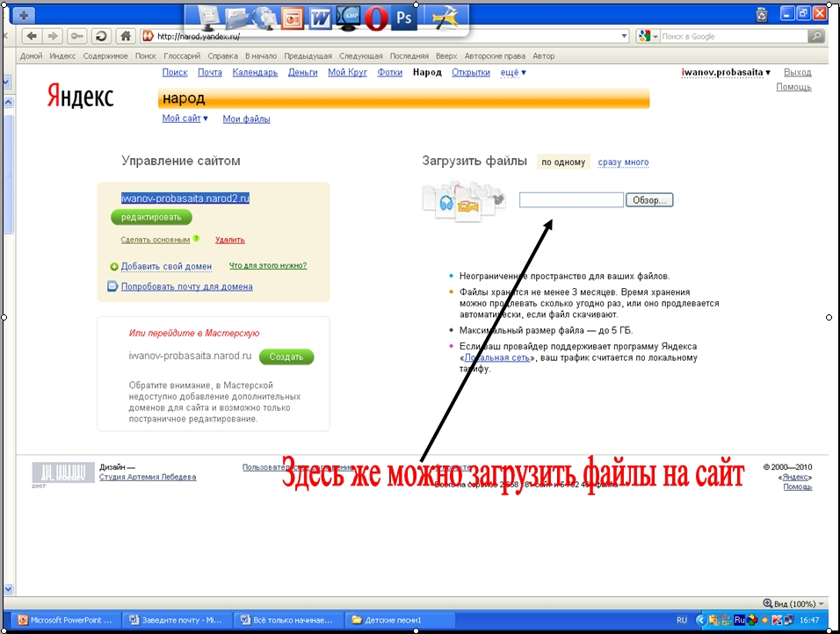The image size is (840, 634).
Task: Open the 'Почта' service link
Action: [209, 72]
